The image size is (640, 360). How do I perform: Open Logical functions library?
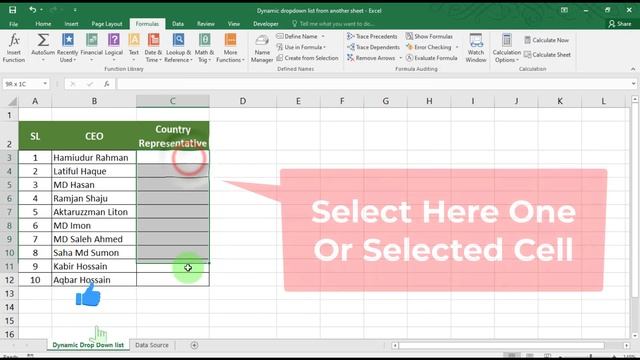pos(114,48)
